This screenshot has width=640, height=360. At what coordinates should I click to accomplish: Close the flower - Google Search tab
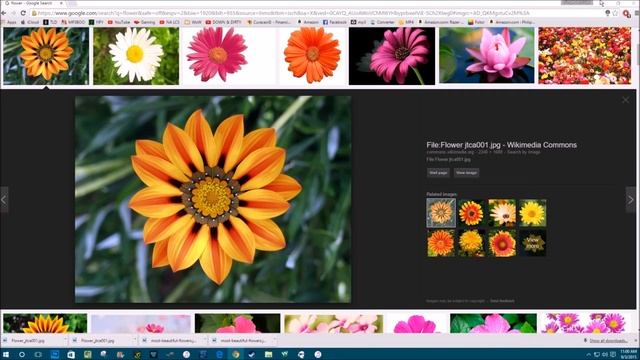[61, 3]
